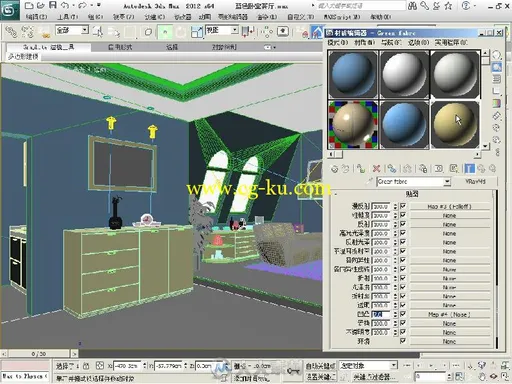Open the key filter selection dropdown in status bar
This screenshot has height=384, width=512.
pyautogui.click(x=394, y=365)
